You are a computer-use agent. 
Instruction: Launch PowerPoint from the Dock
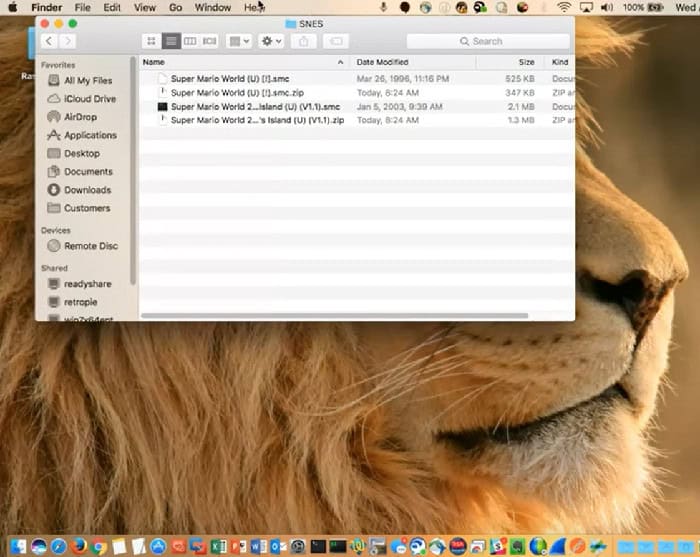[x=238, y=546]
